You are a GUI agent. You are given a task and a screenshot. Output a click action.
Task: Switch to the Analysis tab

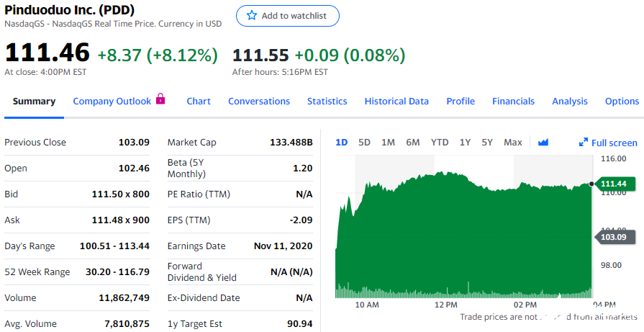point(570,101)
